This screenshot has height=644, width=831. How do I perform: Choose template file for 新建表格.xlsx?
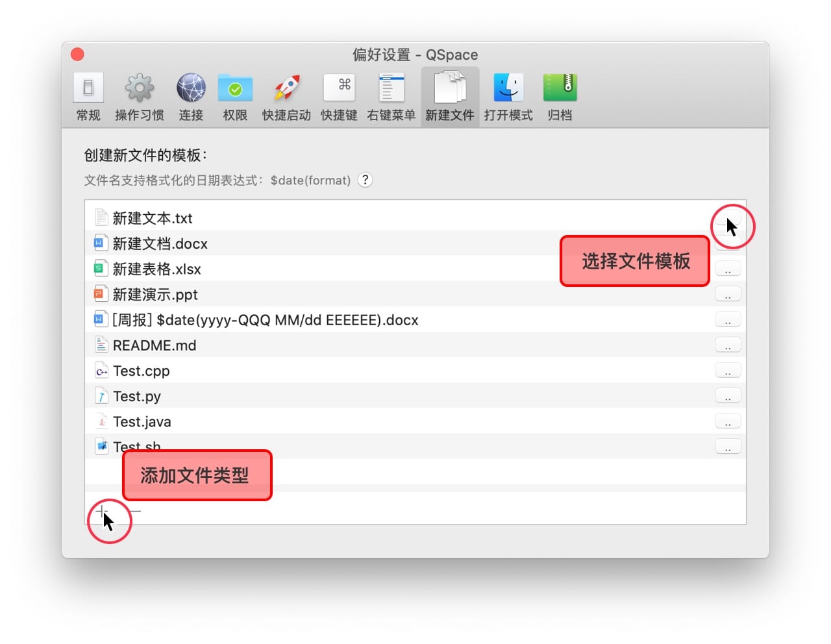728,269
